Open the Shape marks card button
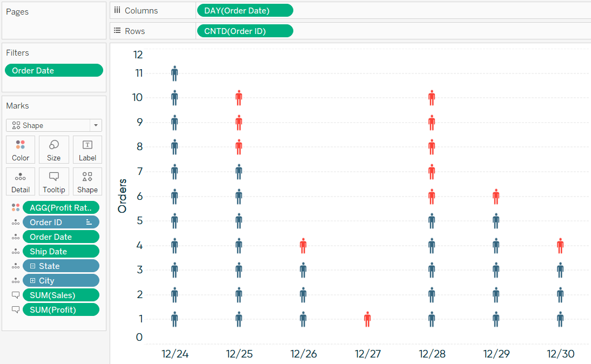The width and height of the screenshot is (591, 364). [x=87, y=181]
